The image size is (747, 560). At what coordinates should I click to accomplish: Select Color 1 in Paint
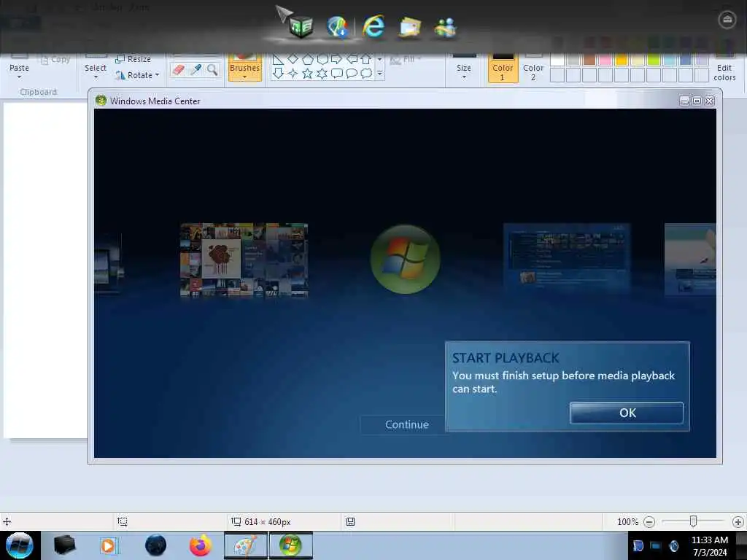coord(503,68)
